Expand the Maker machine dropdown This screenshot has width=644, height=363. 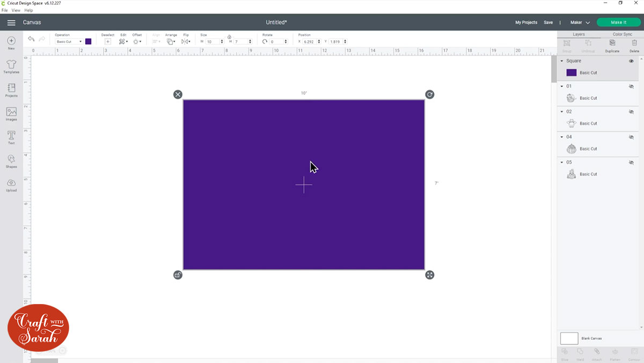click(580, 23)
